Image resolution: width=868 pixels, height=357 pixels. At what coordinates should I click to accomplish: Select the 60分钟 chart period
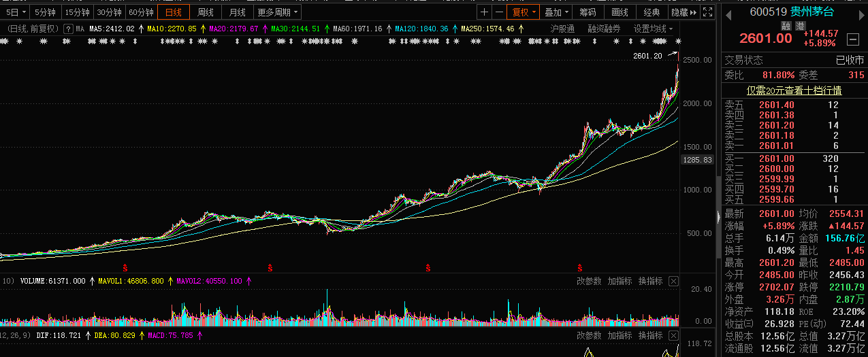click(x=141, y=12)
